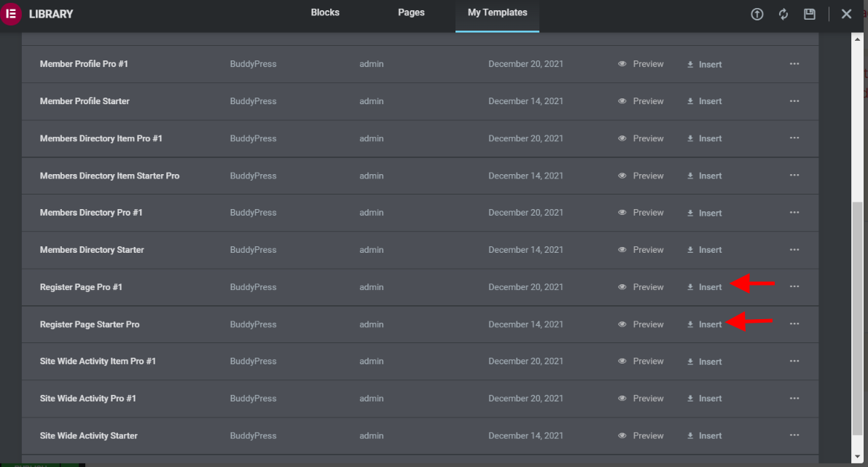Select the My Templates tab
This screenshot has height=467, width=868.
(x=497, y=12)
